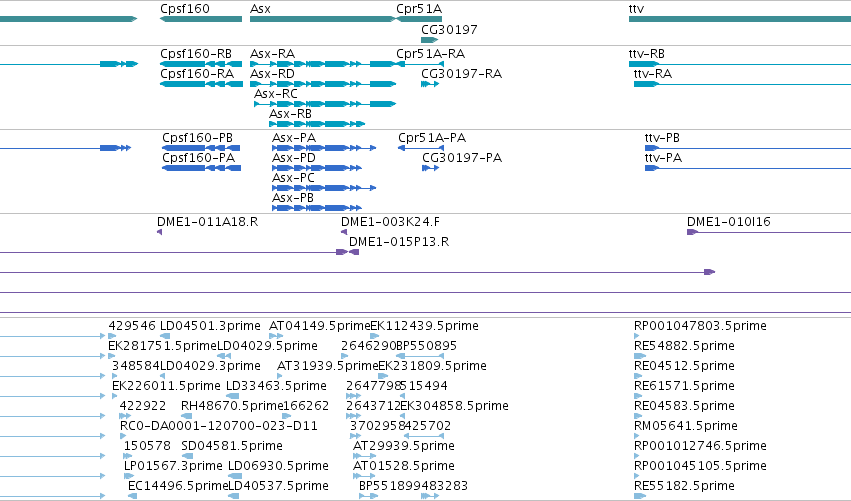
Task: Open EST RC0-DA0001-120700-023-D11
Action: (219, 426)
